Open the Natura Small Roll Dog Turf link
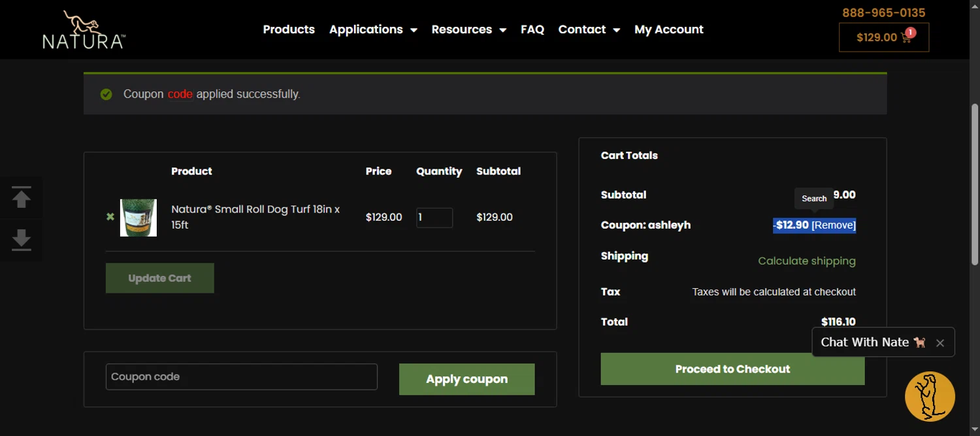980x436 pixels. click(255, 217)
